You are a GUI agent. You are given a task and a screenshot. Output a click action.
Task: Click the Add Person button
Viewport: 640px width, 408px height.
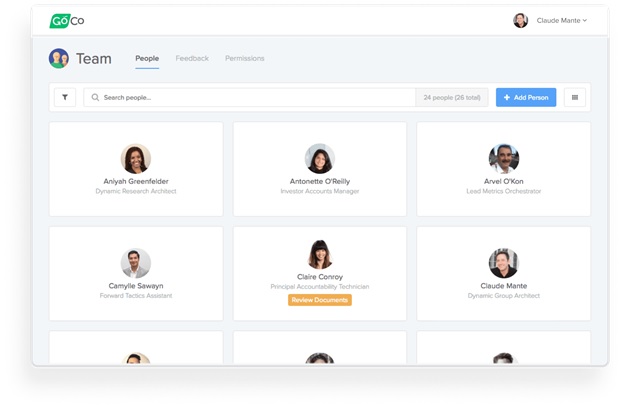pos(526,98)
